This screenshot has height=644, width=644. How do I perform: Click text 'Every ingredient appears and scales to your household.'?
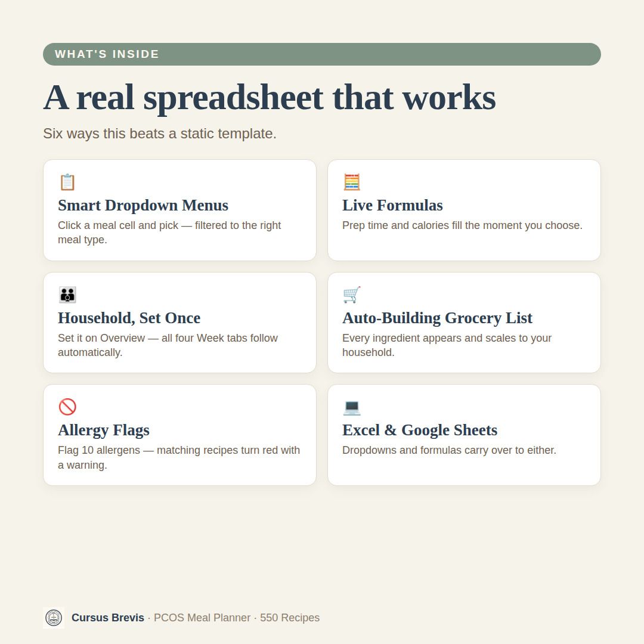[x=447, y=345]
